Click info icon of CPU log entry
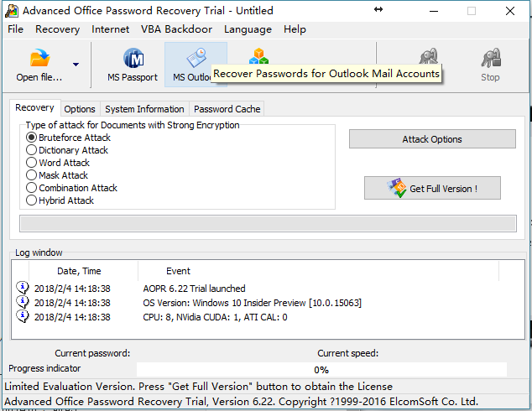Screen dimensions: 532x411 (x=23, y=316)
